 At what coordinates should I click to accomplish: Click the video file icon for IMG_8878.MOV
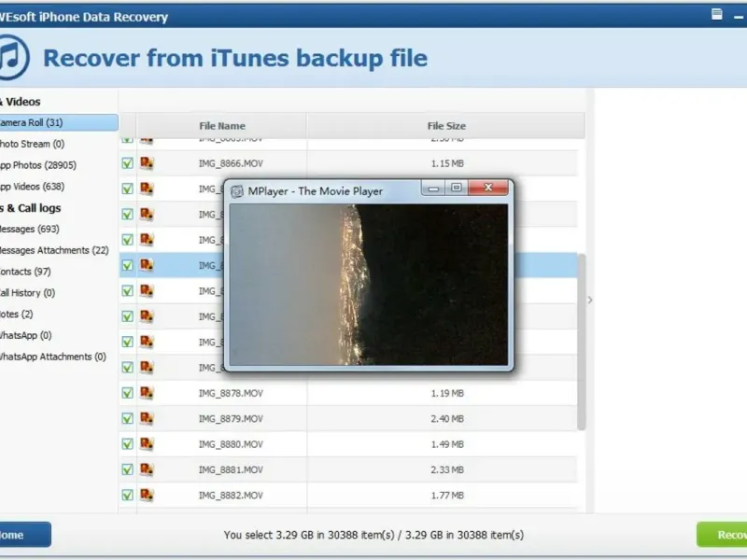(147, 393)
